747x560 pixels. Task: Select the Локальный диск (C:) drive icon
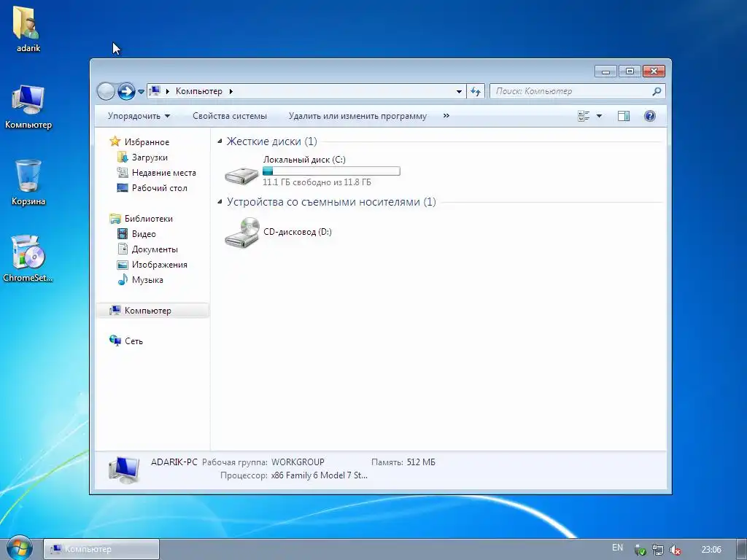(241, 175)
